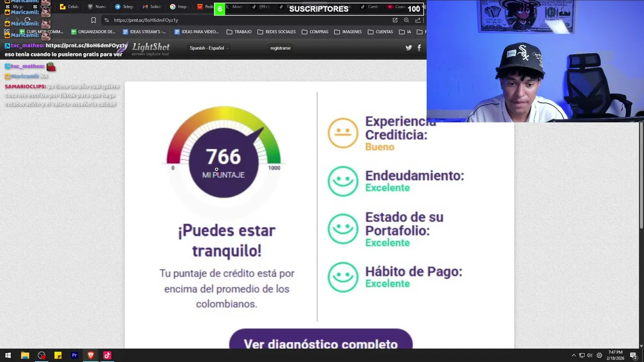
Task: Switch to the Telegram browser tab
Action: 124,7
